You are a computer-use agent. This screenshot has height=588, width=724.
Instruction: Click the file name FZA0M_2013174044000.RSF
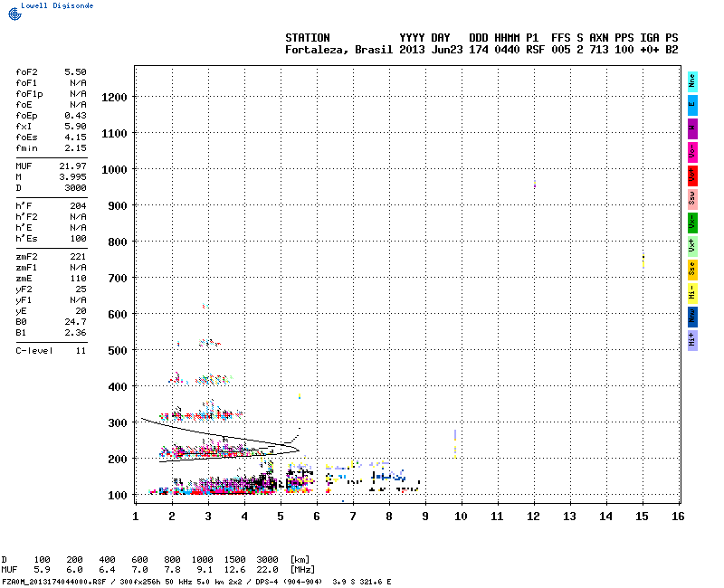tap(54, 582)
